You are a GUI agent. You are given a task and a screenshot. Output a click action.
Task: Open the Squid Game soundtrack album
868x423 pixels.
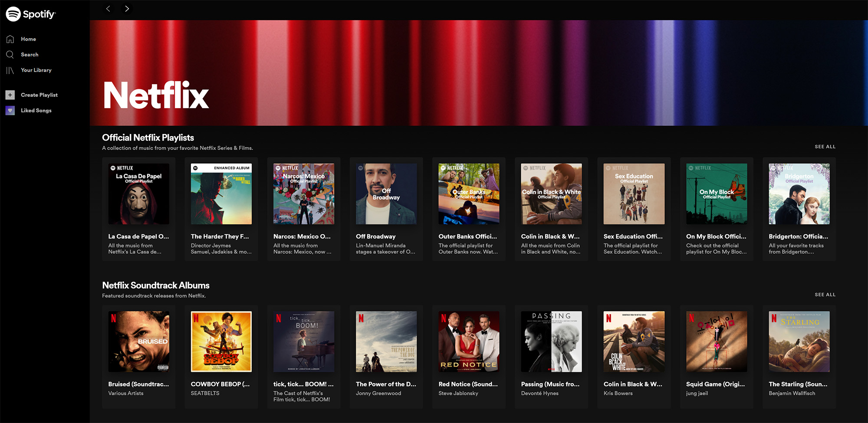(716, 341)
